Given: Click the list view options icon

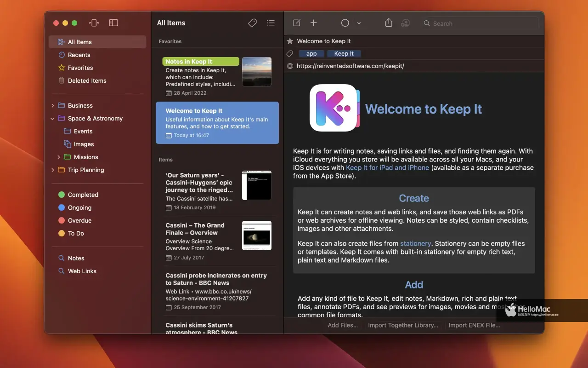Looking at the screenshot, I should (271, 23).
